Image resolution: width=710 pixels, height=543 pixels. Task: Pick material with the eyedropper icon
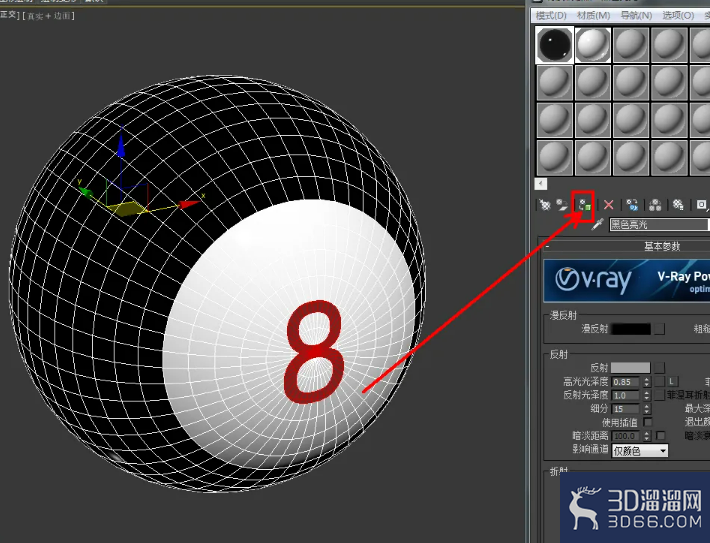point(598,224)
